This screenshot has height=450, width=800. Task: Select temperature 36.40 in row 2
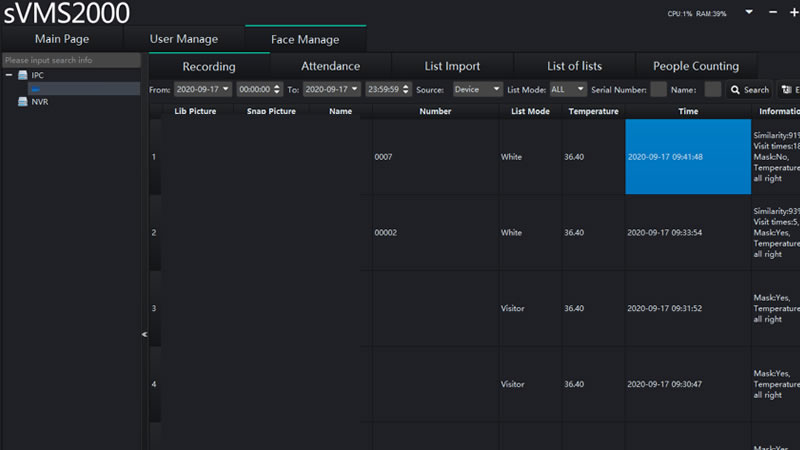(x=593, y=233)
